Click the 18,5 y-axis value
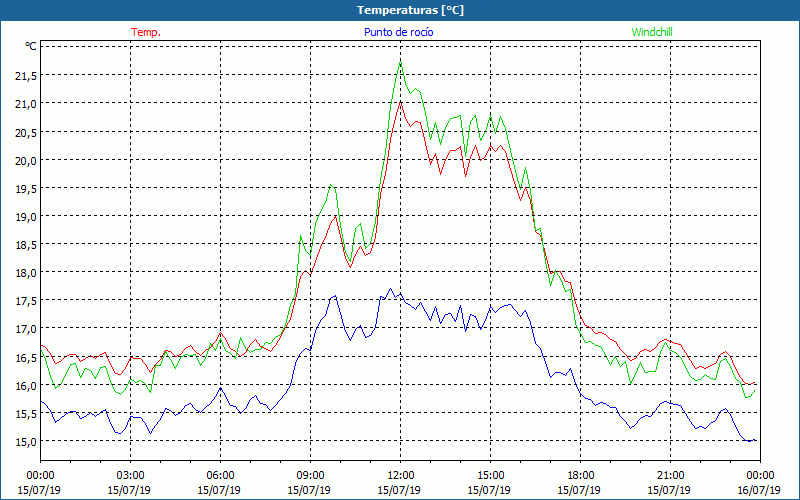Viewport: 800px width, 500px height. coord(26,245)
